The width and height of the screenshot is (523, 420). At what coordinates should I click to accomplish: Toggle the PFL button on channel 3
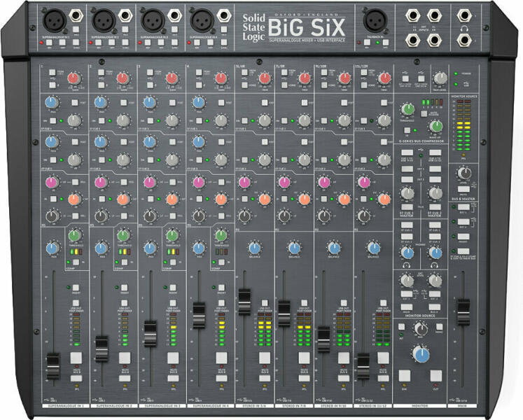[173, 378]
